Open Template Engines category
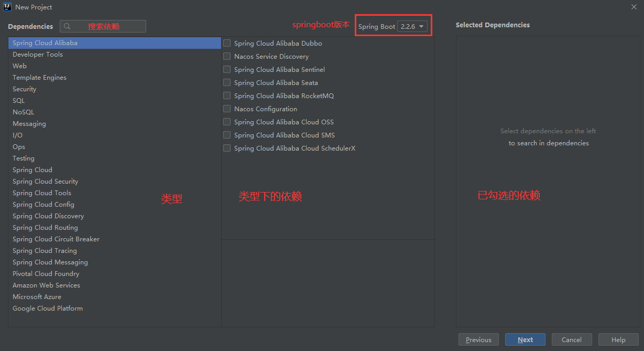 [x=115, y=78]
